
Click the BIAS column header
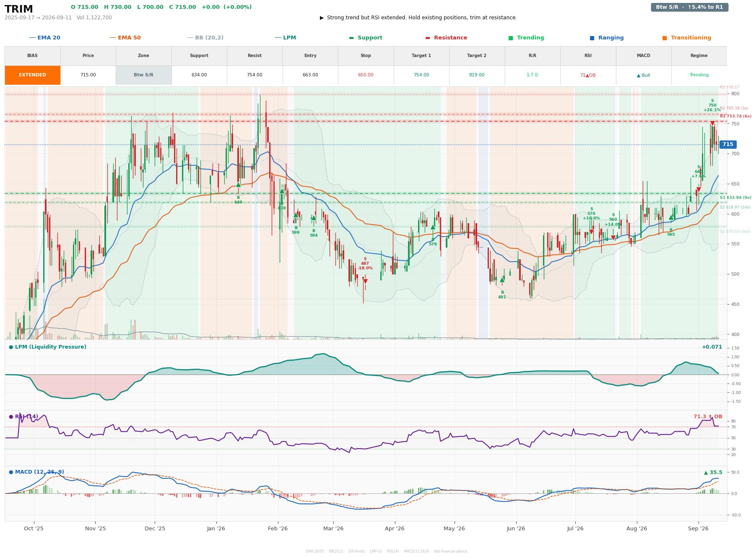pos(33,56)
